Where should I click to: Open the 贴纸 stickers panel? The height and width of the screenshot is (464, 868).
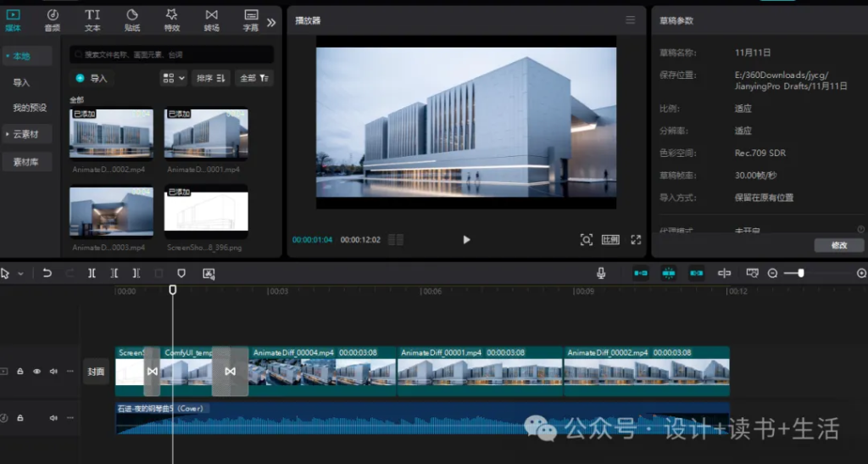click(x=132, y=20)
